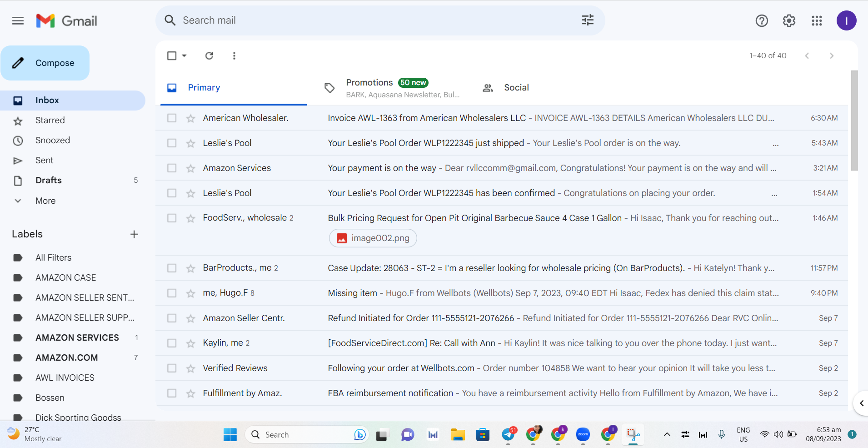Image resolution: width=868 pixels, height=448 pixels.
Task: Open the support help icon
Action: [x=762, y=20]
